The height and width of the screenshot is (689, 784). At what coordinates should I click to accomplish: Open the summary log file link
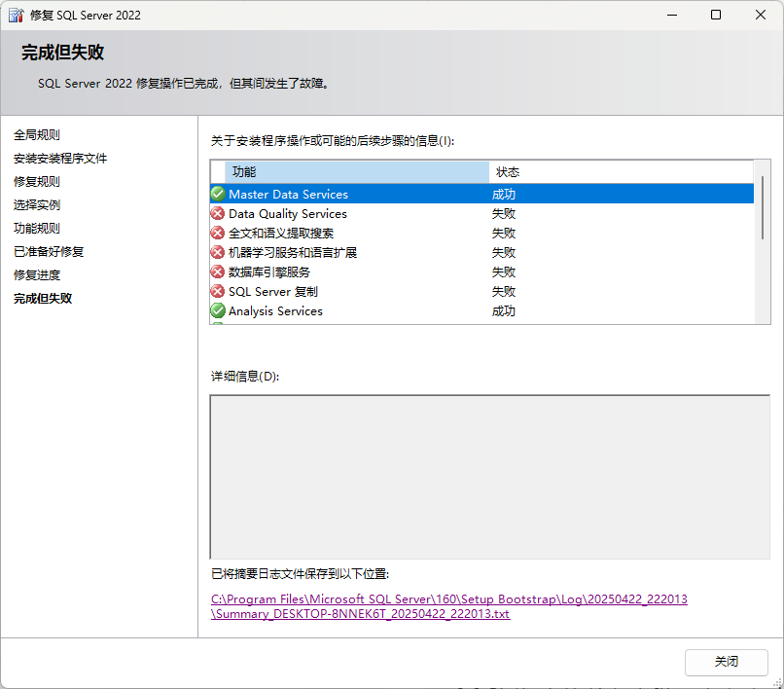tap(449, 606)
